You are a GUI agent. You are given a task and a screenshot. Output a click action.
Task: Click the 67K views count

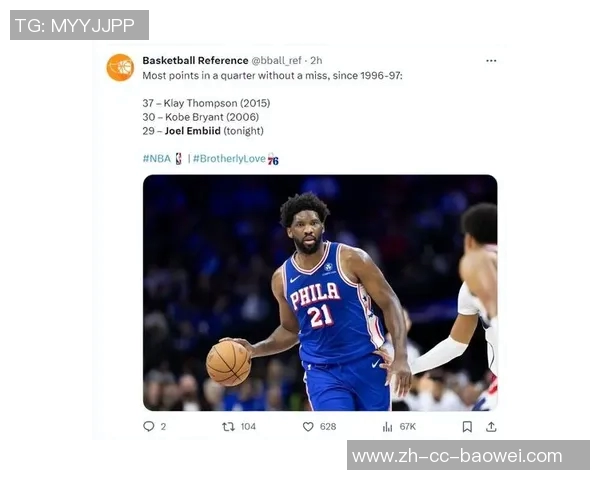point(408,426)
